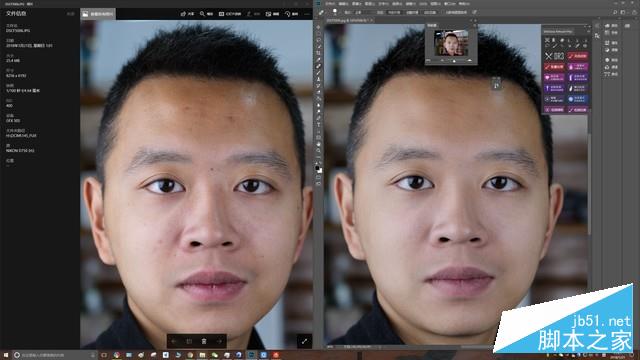640x360 pixels.
Task: Open the Layer menu in Photoshop
Action: [369, 4]
